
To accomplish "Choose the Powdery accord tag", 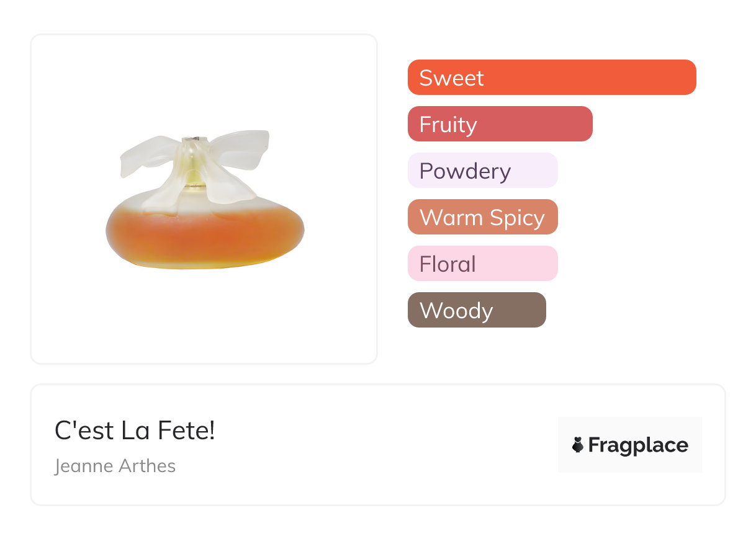I will coord(482,171).
